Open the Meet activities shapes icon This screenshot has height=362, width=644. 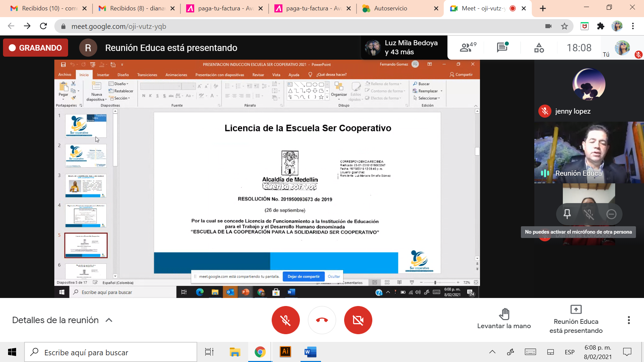click(x=539, y=48)
